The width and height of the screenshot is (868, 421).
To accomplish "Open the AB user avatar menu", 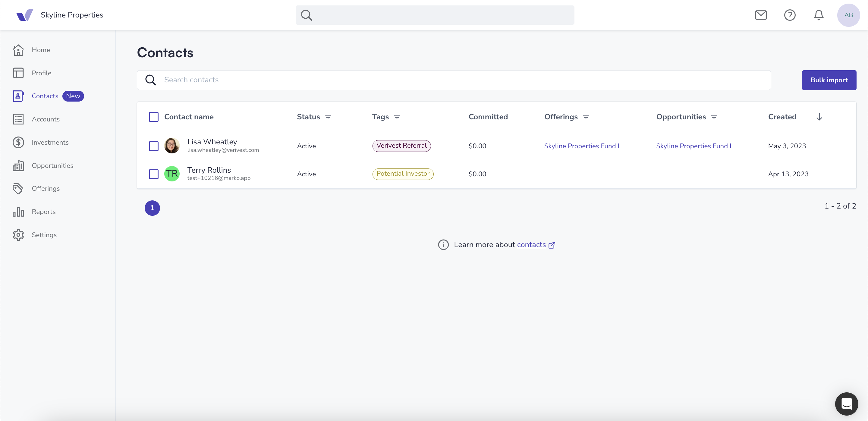I will 848,15.
